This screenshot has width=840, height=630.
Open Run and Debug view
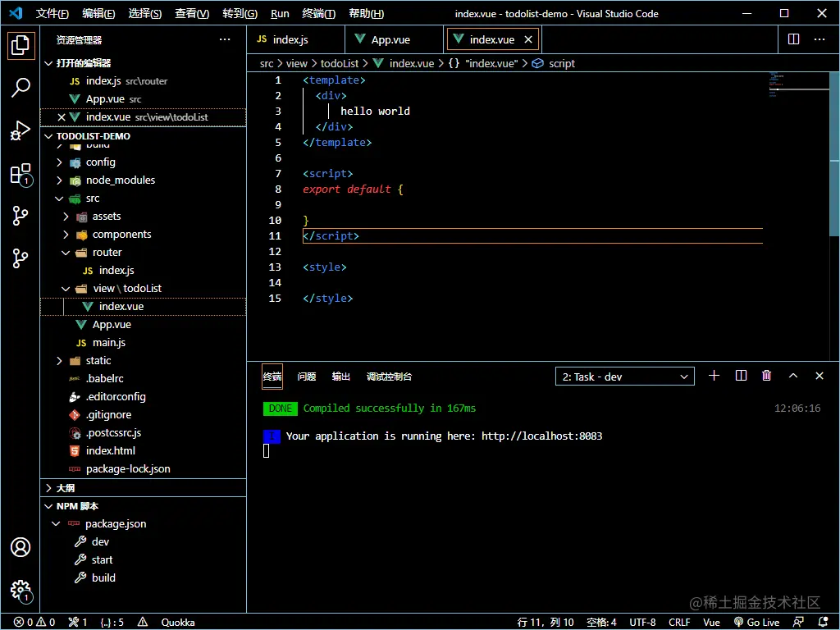[x=21, y=130]
